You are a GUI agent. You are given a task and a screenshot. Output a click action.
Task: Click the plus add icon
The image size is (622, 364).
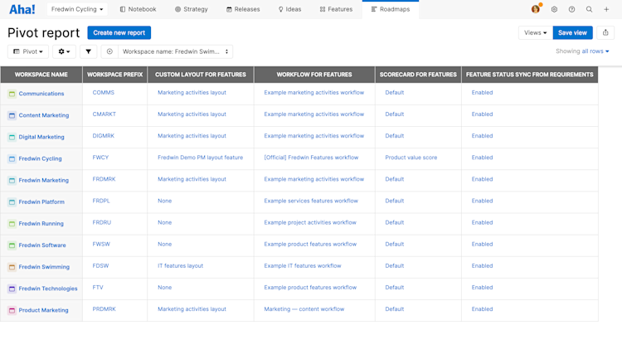point(606,9)
